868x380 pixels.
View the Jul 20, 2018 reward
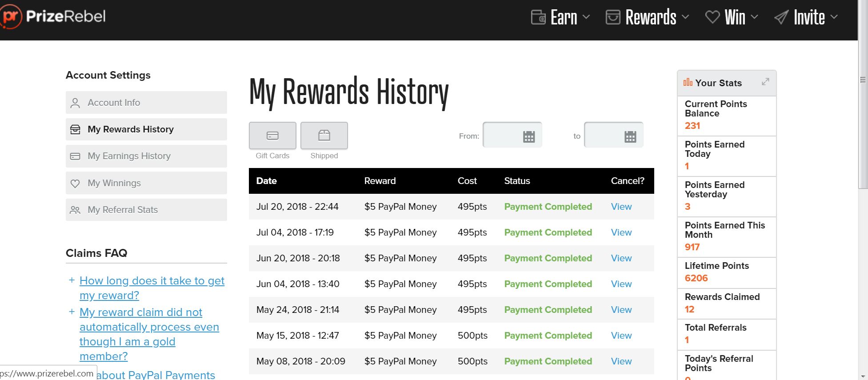621,207
